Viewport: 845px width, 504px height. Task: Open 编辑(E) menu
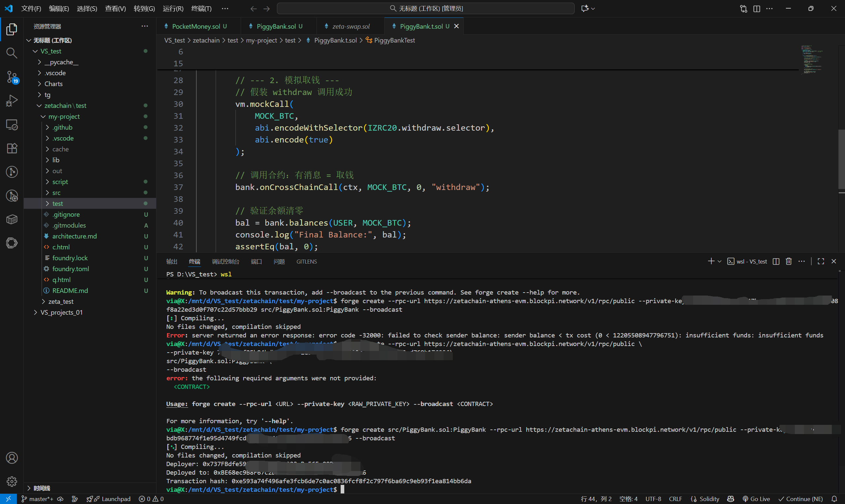pyautogui.click(x=59, y=9)
